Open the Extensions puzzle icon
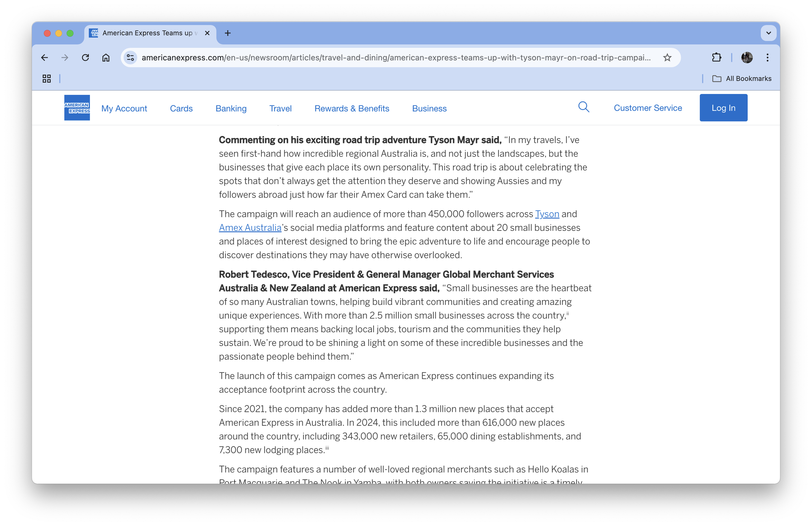Viewport: 812px width, 526px height. [717, 58]
